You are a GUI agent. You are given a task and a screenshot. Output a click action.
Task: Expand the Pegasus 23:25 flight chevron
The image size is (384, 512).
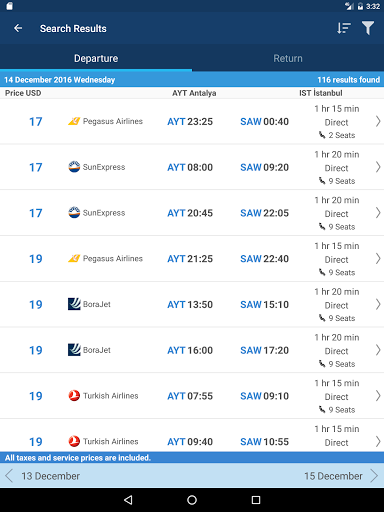pos(378,121)
